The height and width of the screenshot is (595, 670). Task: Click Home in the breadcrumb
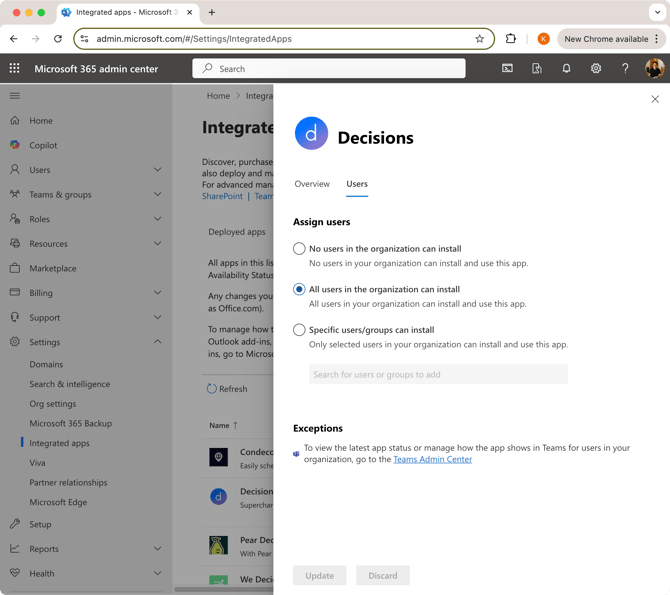218,96
